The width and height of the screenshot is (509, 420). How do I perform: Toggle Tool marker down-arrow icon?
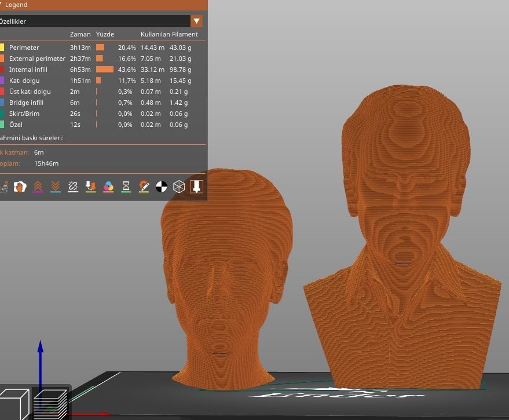tap(197, 187)
